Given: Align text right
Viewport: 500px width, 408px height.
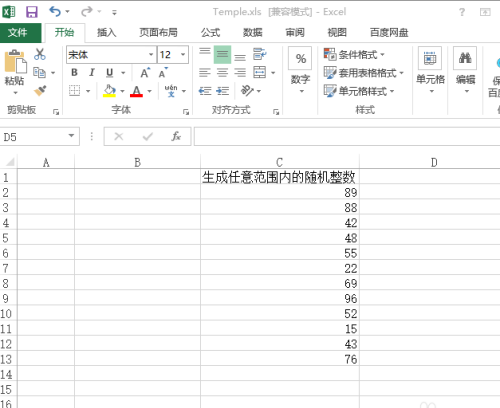Looking at the screenshot, I should pos(240,72).
